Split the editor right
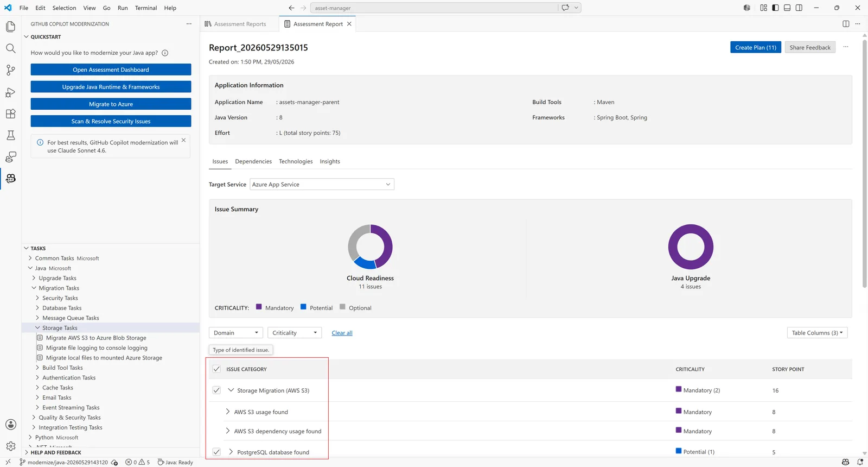This screenshot has height=467, width=868. (846, 24)
